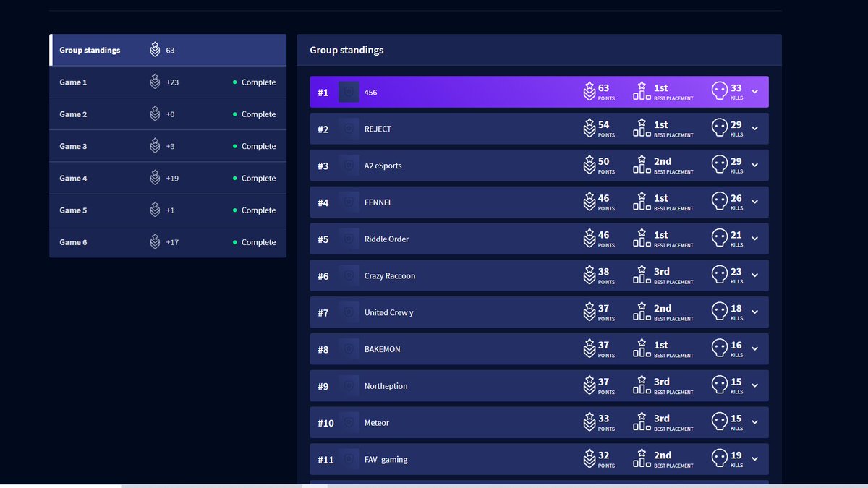
Task: Expand the Crazy Raccoon row chevron
Action: (x=754, y=275)
